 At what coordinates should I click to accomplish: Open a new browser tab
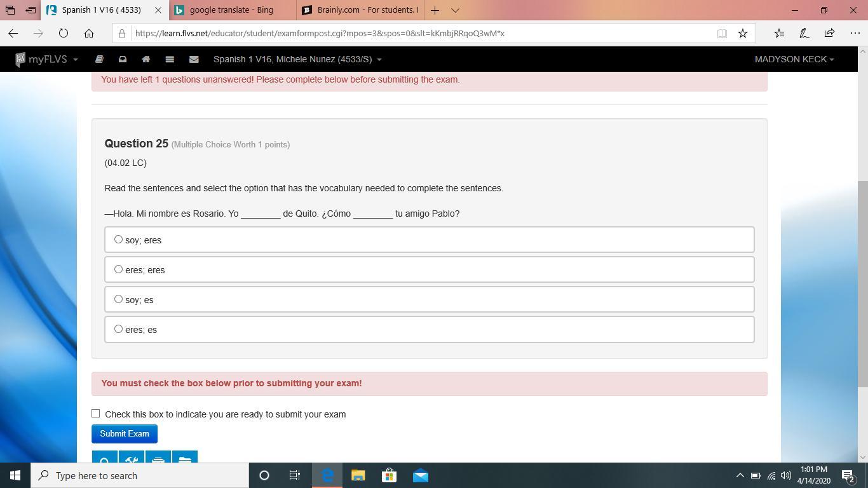(x=435, y=10)
